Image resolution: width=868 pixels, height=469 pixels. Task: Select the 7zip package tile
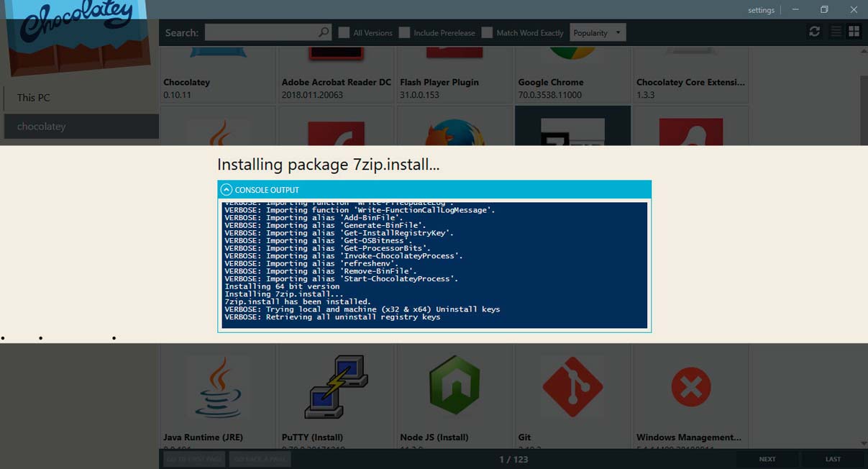point(572,126)
